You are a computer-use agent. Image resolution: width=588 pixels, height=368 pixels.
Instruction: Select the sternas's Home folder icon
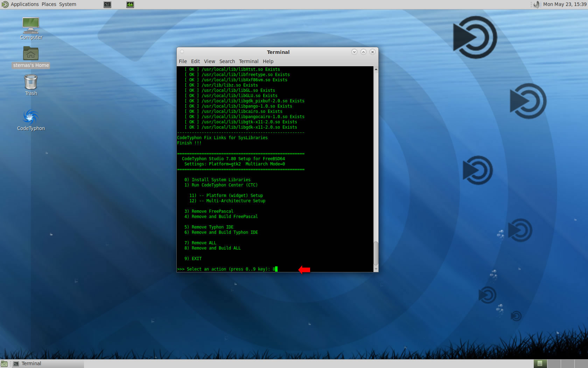click(x=31, y=57)
